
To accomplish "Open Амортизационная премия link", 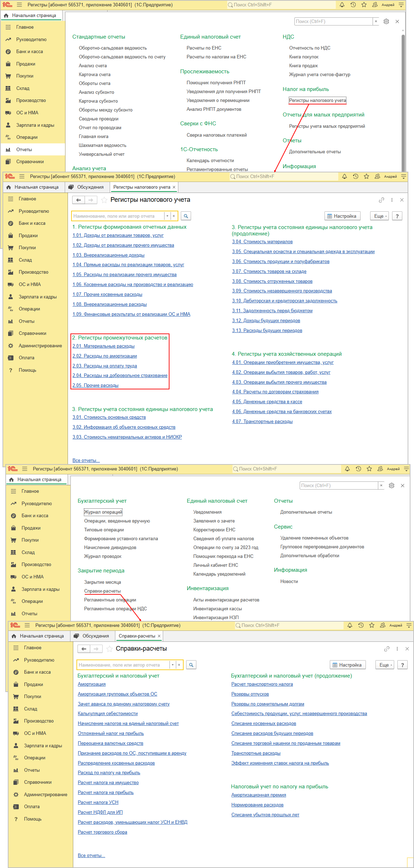I will click(x=259, y=795).
